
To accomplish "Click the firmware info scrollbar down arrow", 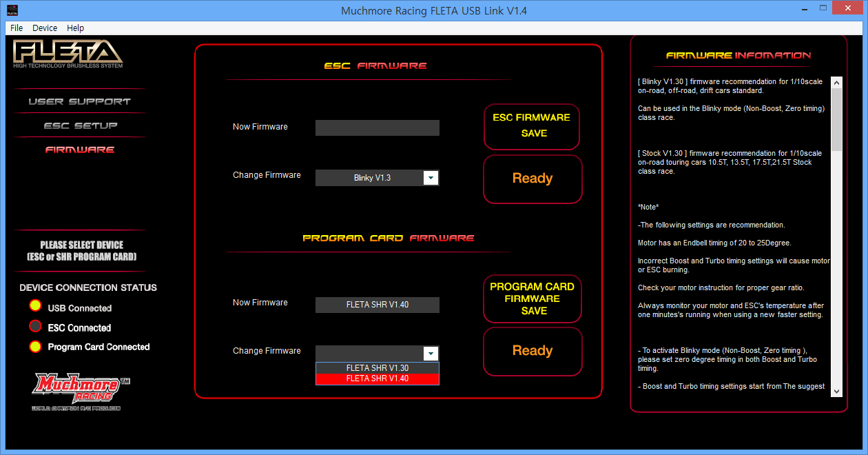I will pos(836,391).
